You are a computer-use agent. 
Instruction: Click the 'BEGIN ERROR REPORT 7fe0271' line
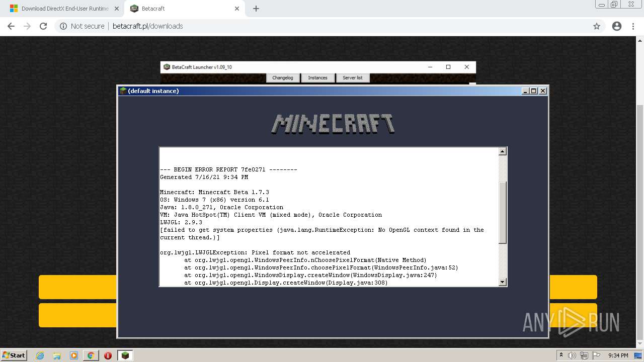[x=228, y=169]
